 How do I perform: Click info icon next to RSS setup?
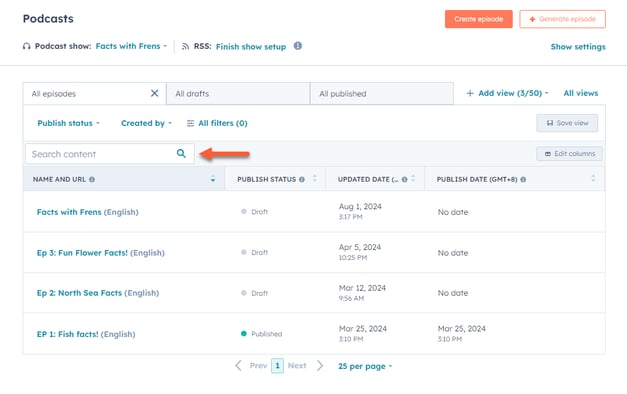click(298, 46)
